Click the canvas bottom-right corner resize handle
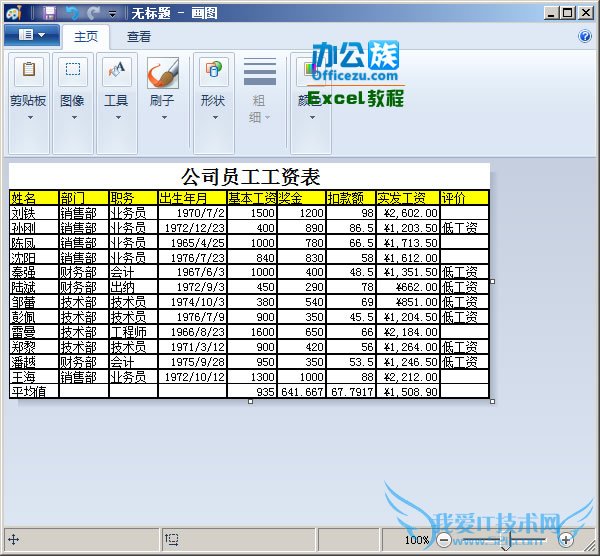 pyautogui.click(x=492, y=401)
